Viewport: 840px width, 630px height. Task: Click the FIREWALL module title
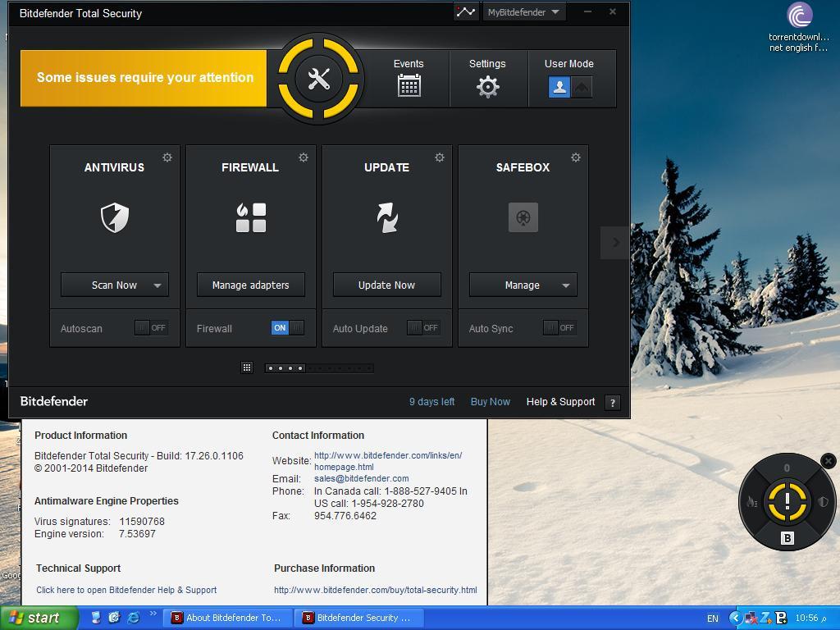(x=250, y=167)
